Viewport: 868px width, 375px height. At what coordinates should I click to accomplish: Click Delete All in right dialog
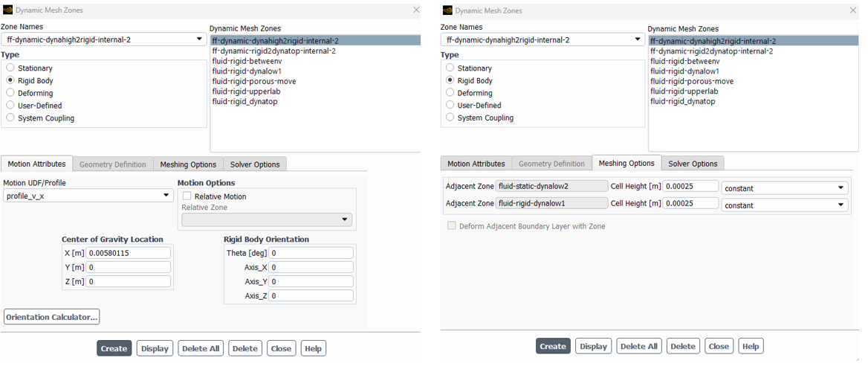(639, 346)
